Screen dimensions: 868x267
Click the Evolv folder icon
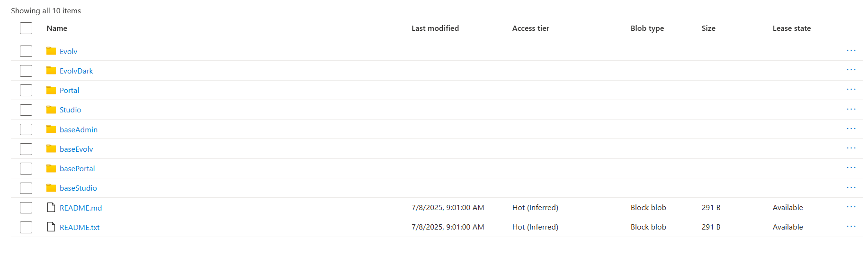[x=51, y=51]
